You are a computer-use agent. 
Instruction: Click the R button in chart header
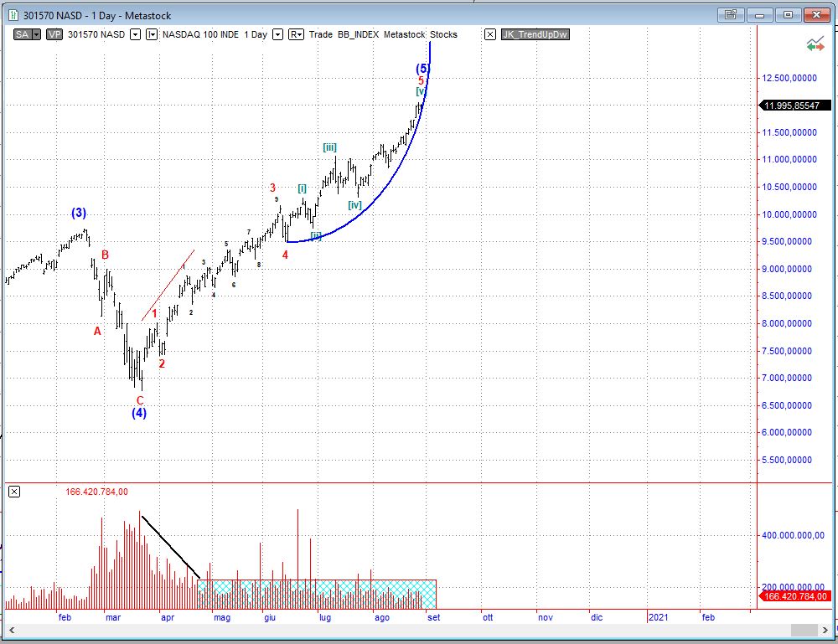296,34
